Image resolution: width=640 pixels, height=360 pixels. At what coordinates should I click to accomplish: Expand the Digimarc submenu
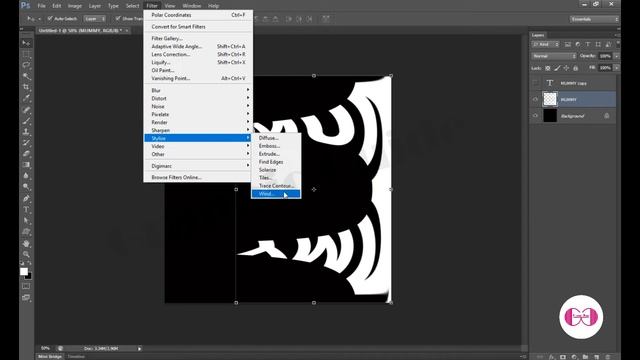pyautogui.click(x=198, y=166)
